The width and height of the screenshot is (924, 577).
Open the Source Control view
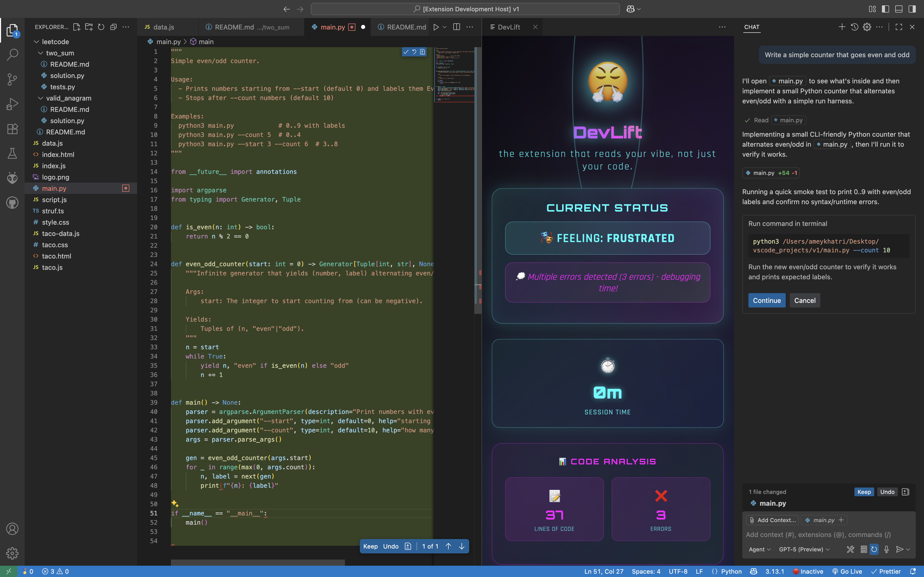point(12,79)
